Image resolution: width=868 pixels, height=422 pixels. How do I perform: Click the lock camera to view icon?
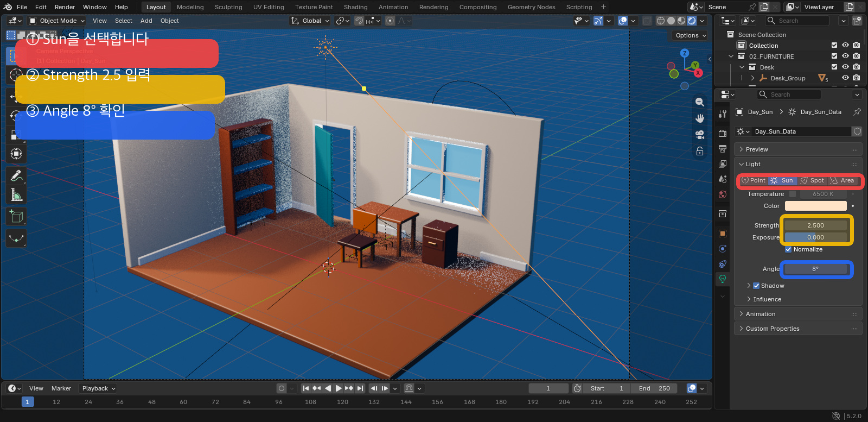(700, 151)
